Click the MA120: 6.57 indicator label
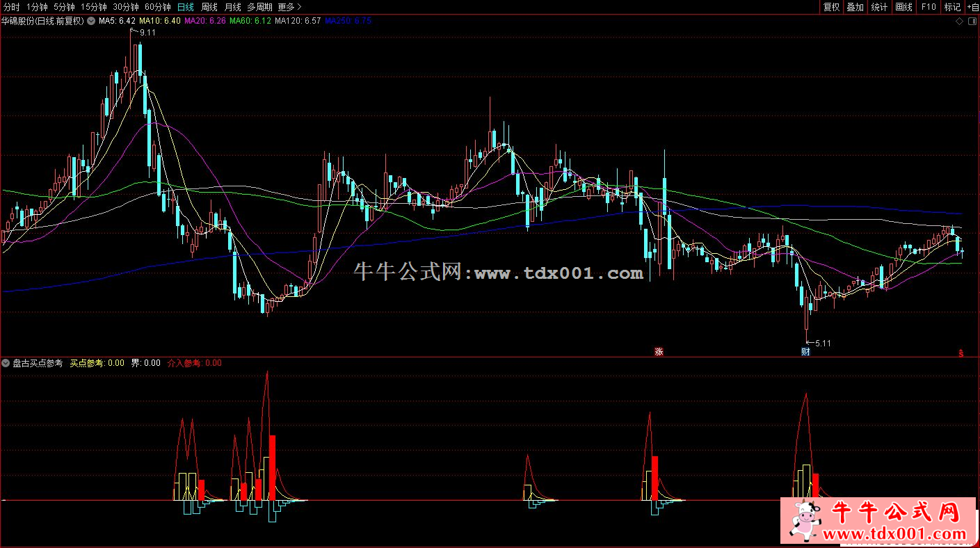This screenshot has height=548, width=980. (298, 21)
